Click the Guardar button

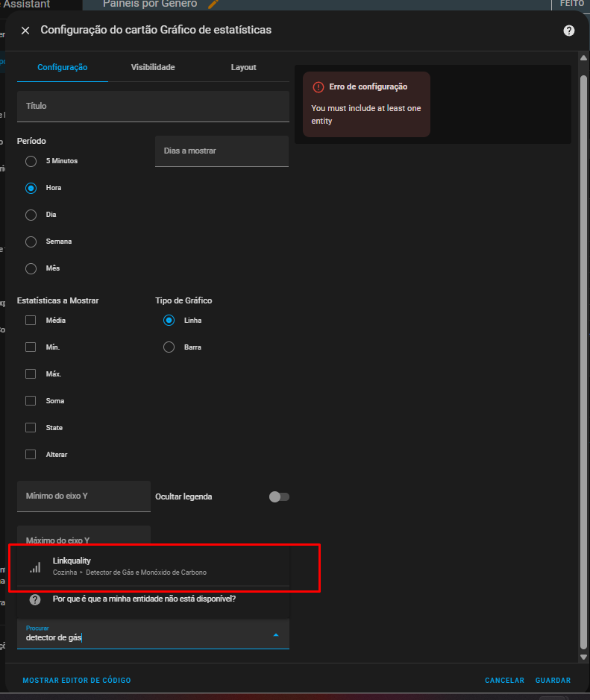point(553,681)
